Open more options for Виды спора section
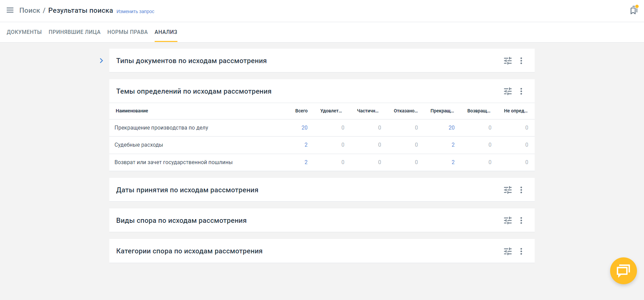The height and width of the screenshot is (300, 644). [x=521, y=220]
